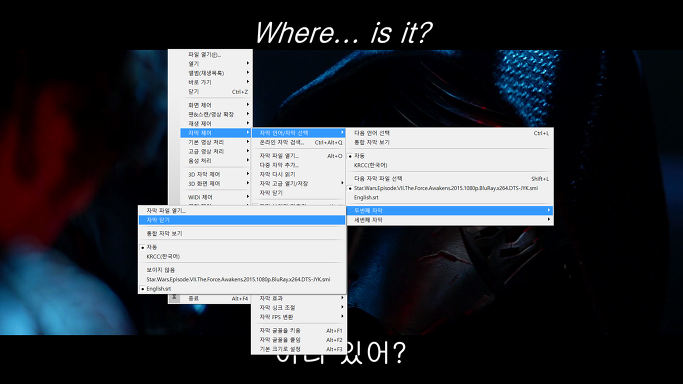Select KRCC(한국어) above 다음 자막 파일 선택
The image size is (683, 384).
click(450, 165)
